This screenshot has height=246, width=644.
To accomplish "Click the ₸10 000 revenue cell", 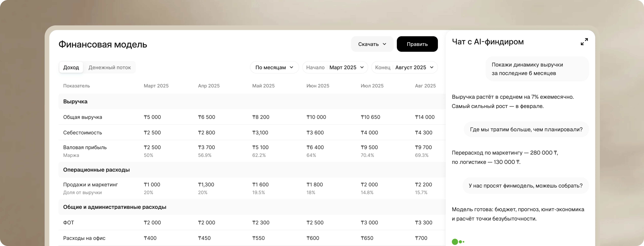I will (316, 117).
